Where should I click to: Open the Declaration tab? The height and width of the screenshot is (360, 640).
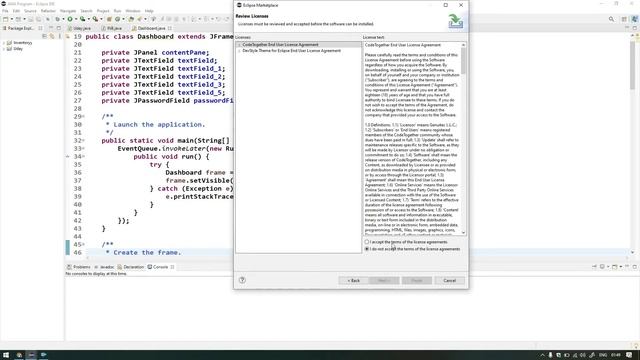[x=131, y=267]
